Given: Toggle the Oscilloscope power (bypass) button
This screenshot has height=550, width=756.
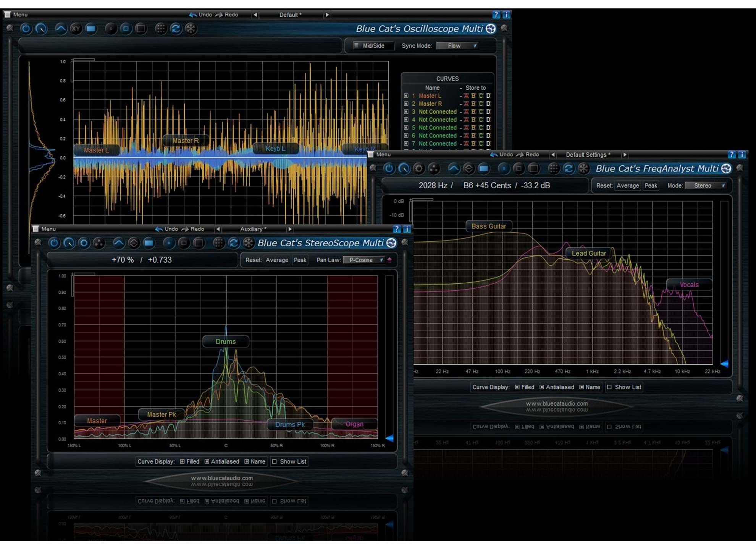Looking at the screenshot, I should pyautogui.click(x=26, y=29).
